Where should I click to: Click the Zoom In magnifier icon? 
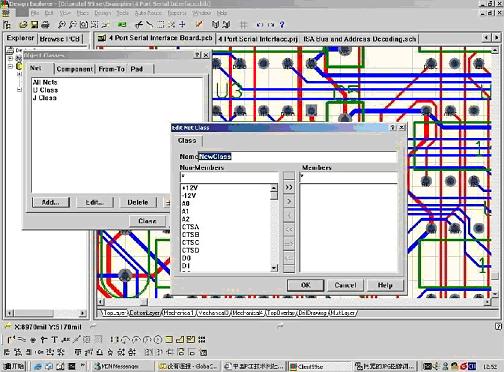61,25
